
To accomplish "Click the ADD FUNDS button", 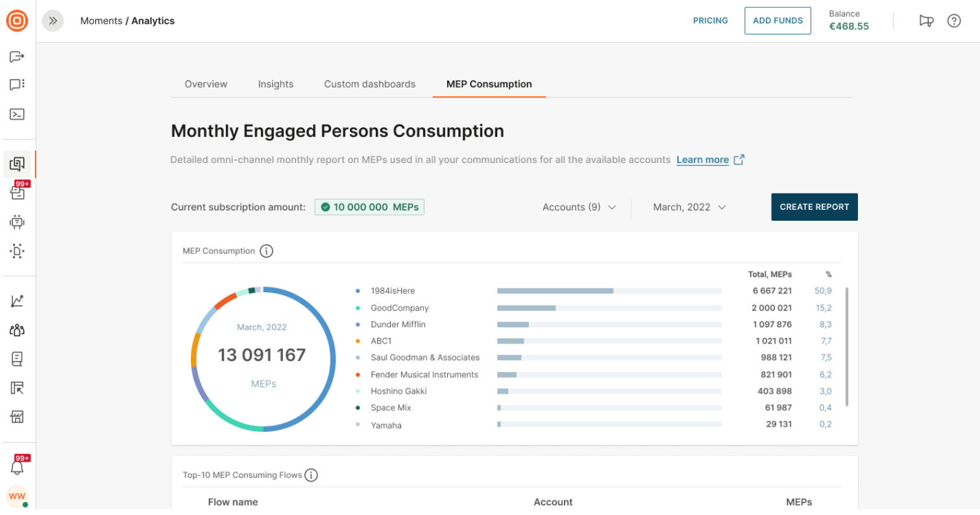I will click(x=777, y=21).
